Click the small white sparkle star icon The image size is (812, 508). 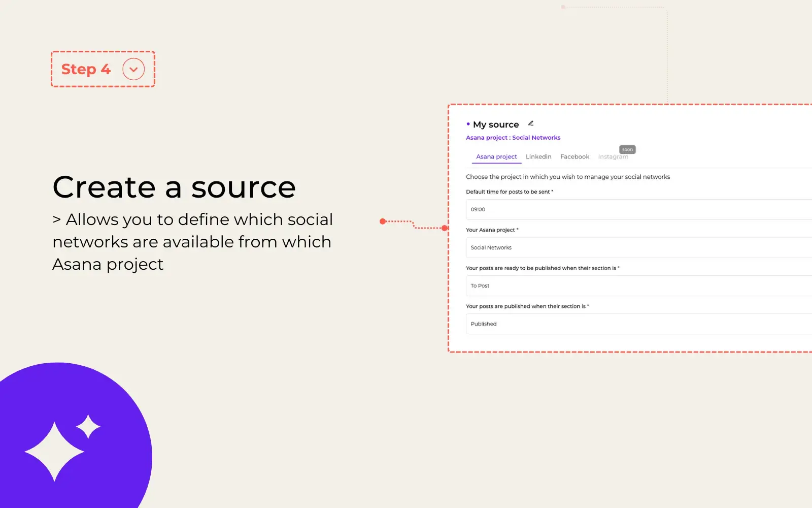tap(88, 427)
